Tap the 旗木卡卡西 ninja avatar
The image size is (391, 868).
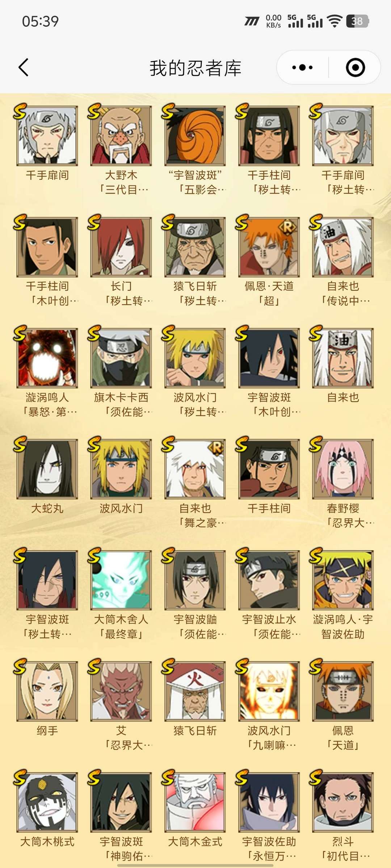coord(121,358)
